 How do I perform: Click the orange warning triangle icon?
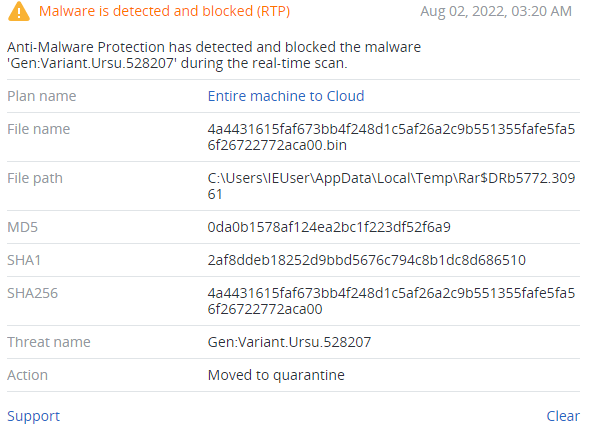19,11
